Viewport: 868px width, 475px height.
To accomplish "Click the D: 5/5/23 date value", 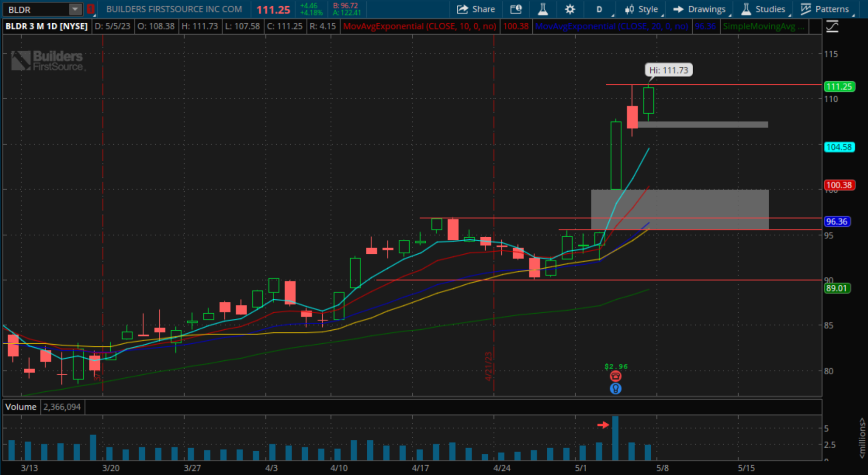I will tap(113, 26).
